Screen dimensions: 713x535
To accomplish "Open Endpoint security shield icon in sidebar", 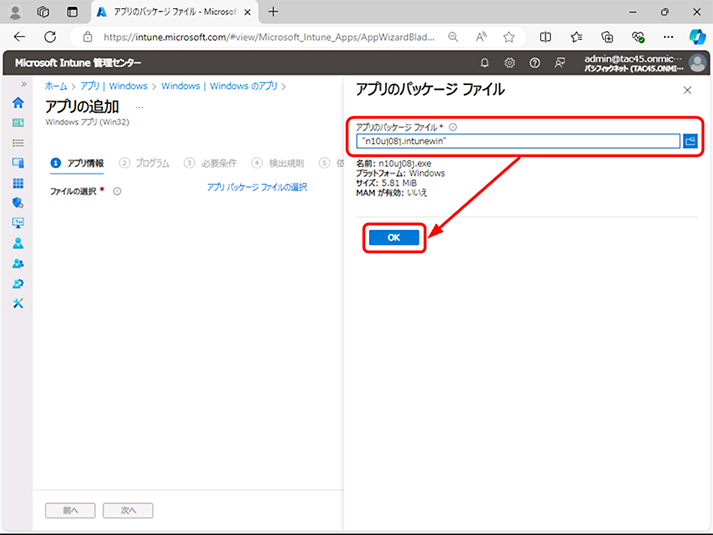I will click(x=18, y=203).
